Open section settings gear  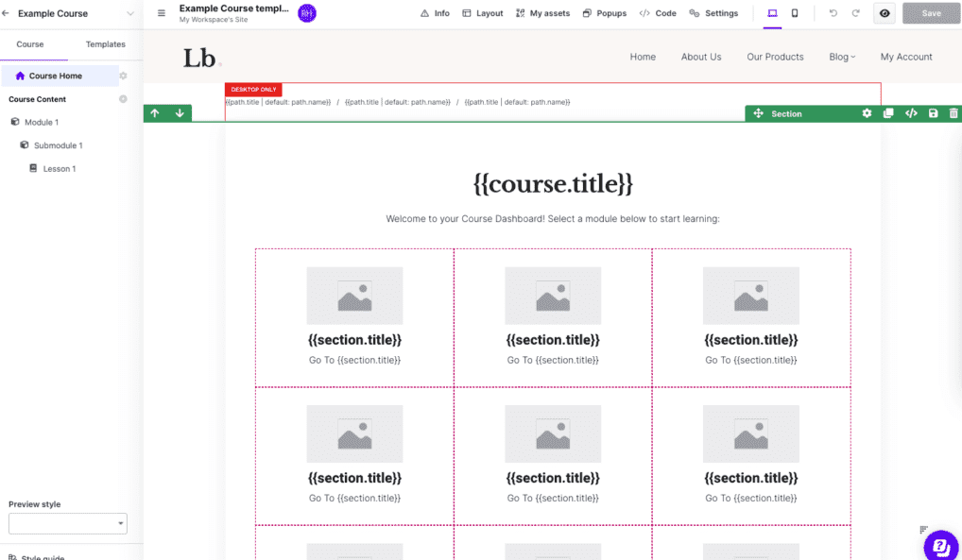867,113
